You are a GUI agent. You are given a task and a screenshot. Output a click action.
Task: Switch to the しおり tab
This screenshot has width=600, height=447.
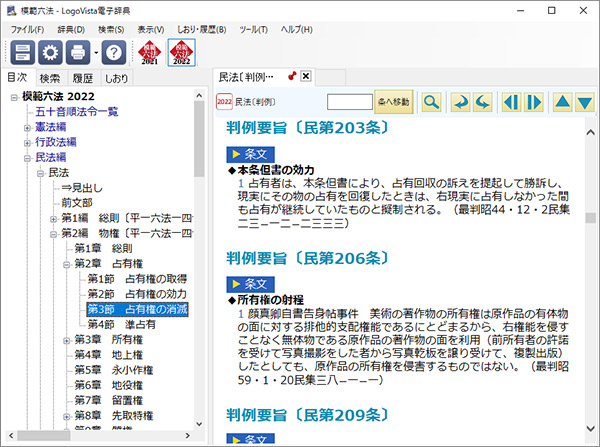coord(117,78)
